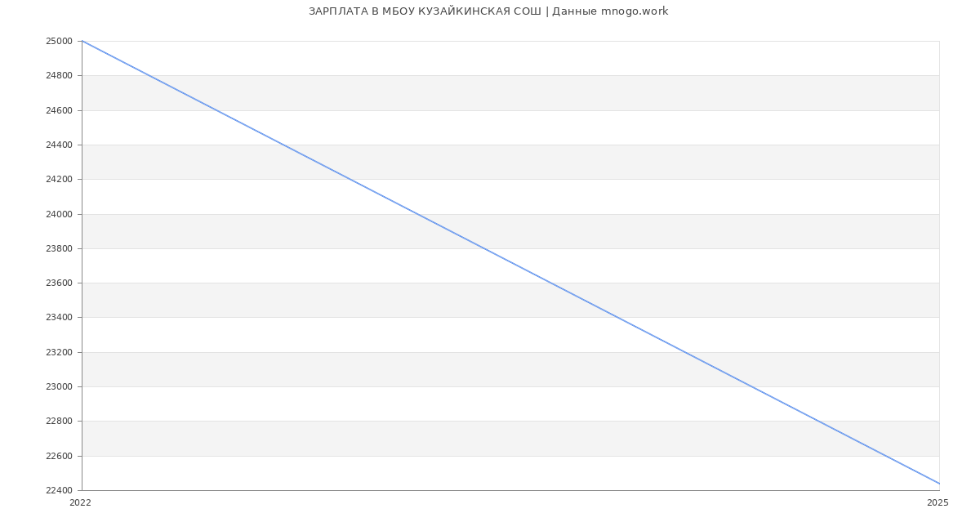The height and width of the screenshot is (531, 980).
Task: Click the 22800 y-axis label
Action: click(59, 422)
